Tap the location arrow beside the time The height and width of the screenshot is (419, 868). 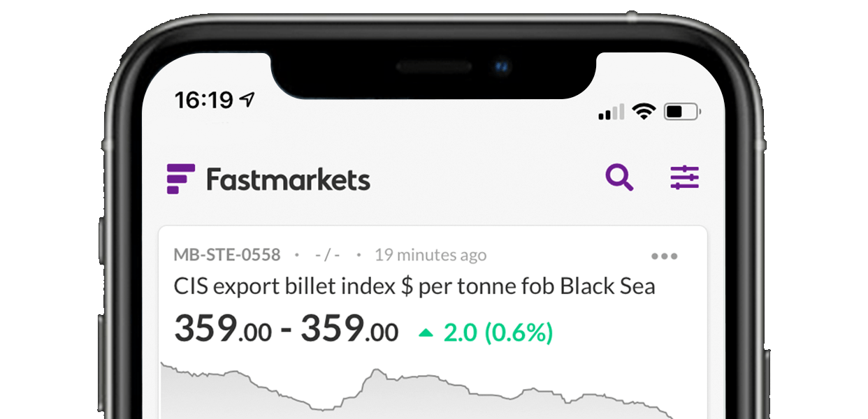click(x=247, y=100)
